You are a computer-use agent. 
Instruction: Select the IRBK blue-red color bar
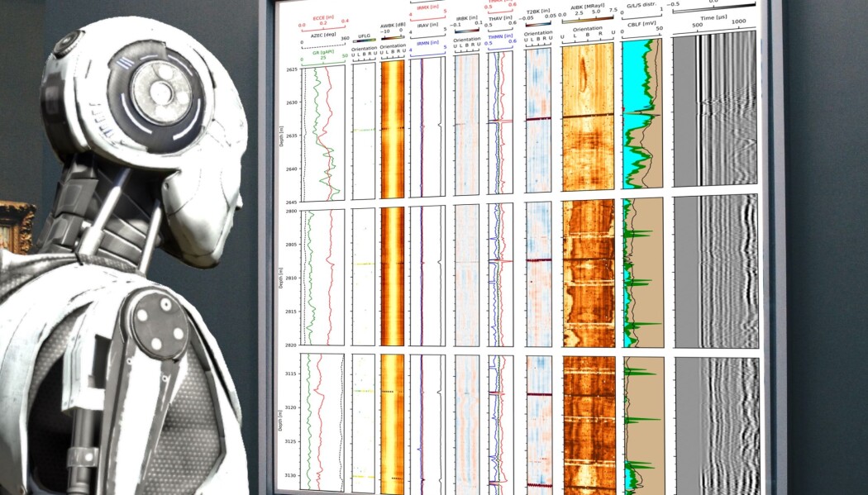click(467, 31)
